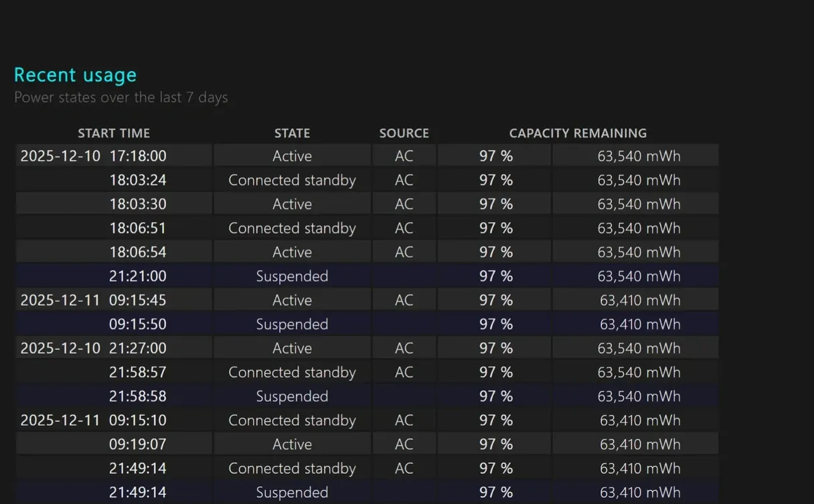Screen dimensions: 814x504
Task: Select the Suspended state at 21:58:58
Action: (x=292, y=396)
